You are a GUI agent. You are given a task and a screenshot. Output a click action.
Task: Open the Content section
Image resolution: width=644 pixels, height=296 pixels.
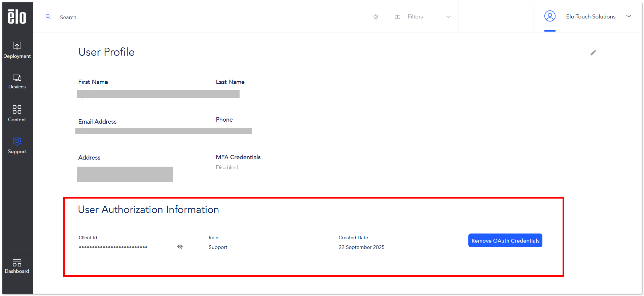click(17, 114)
